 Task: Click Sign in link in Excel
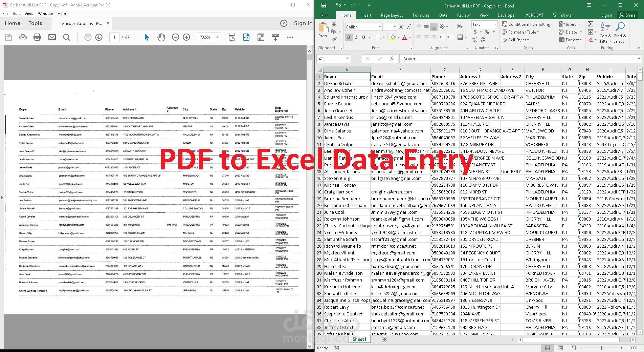607,15
